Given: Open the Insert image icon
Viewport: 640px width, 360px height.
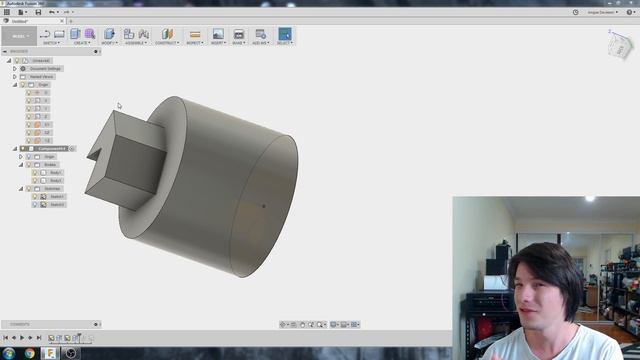Looking at the screenshot, I should [218, 34].
